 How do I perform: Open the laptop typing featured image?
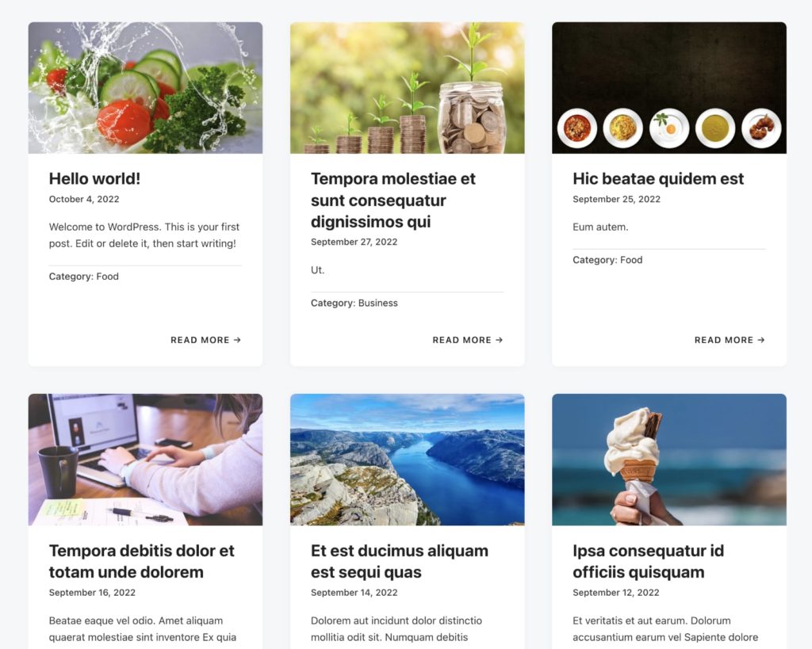pyautogui.click(x=146, y=460)
